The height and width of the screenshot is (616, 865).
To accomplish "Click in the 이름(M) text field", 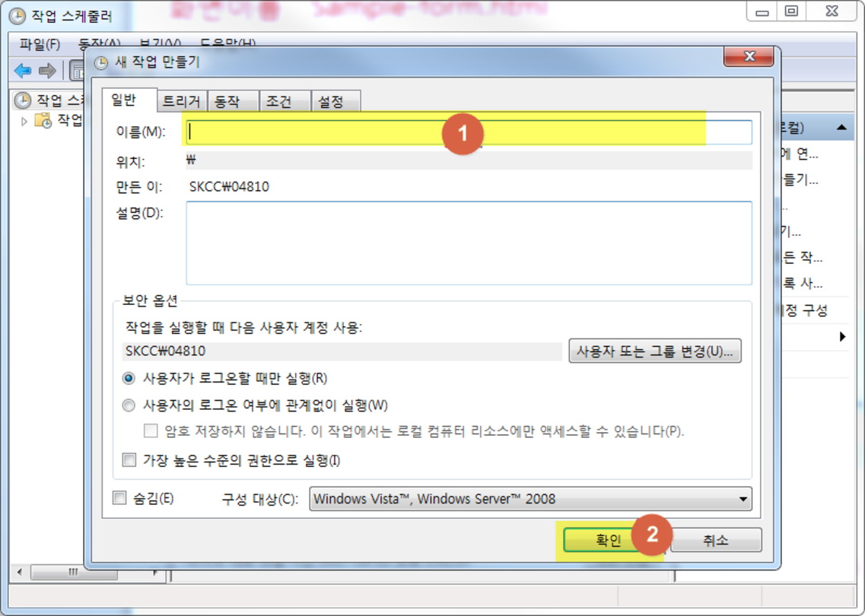I will tap(468, 132).
